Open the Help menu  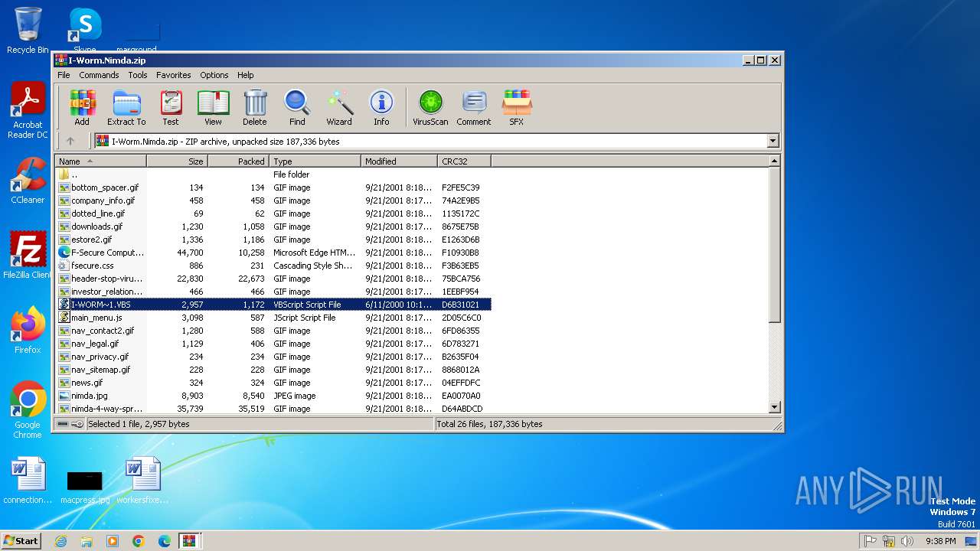tap(245, 75)
